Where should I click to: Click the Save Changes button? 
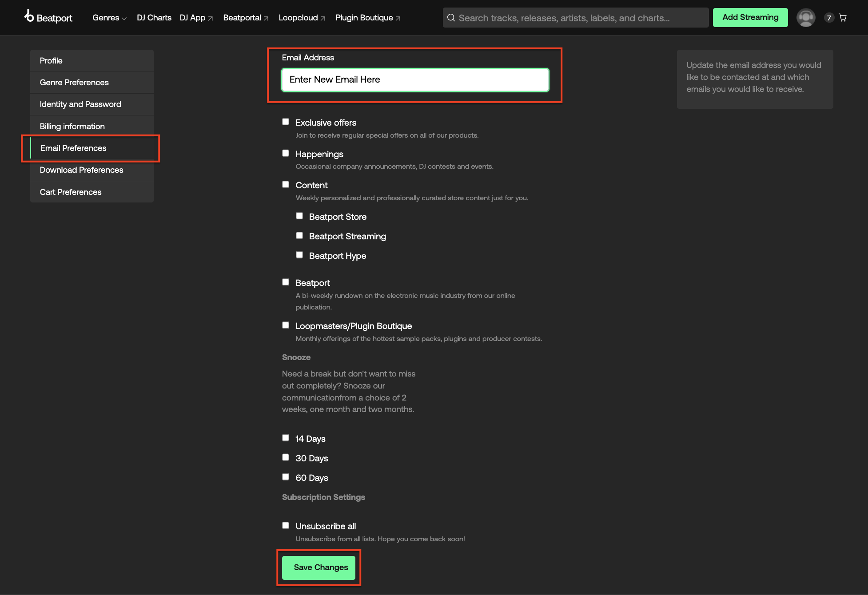point(319,567)
